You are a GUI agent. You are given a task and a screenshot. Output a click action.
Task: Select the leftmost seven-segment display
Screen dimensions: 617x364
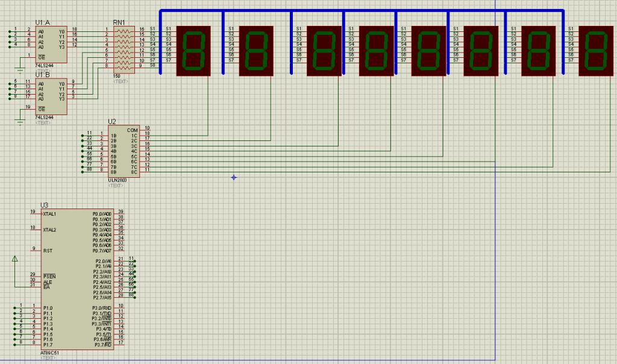[x=193, y=51]
